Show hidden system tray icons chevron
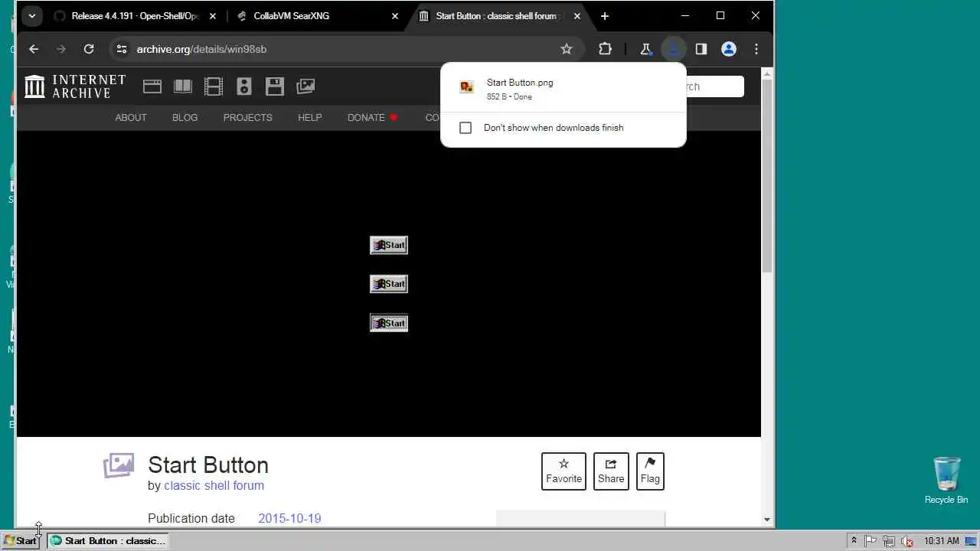This screenshot has width=980, height=551. click(854, 540)
